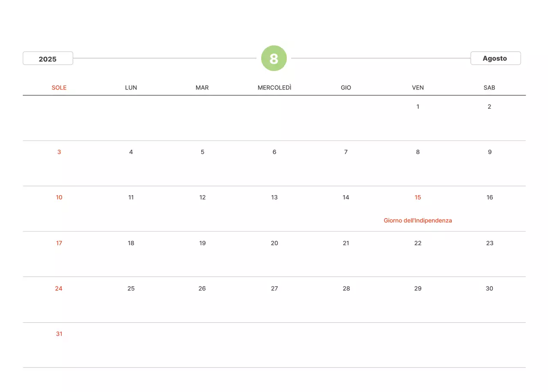The image size is (548, 392).
Task: Select the 20th on the calendar
Action: 274,243
